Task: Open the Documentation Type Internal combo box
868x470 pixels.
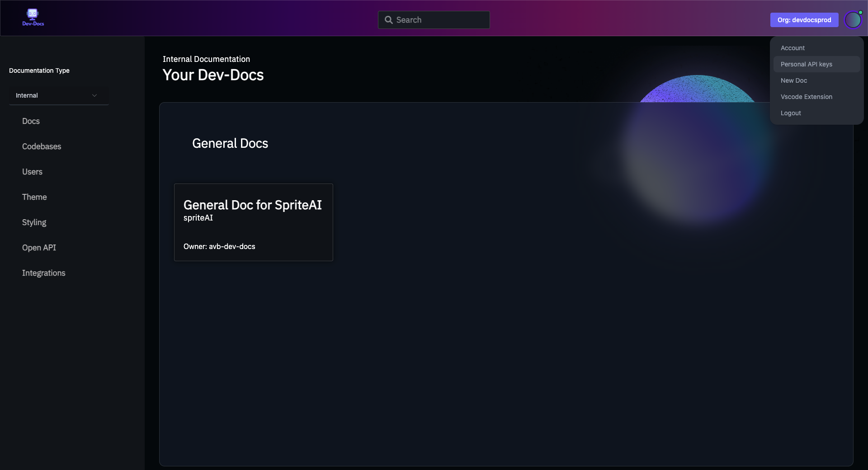Action: coord(58,95)
